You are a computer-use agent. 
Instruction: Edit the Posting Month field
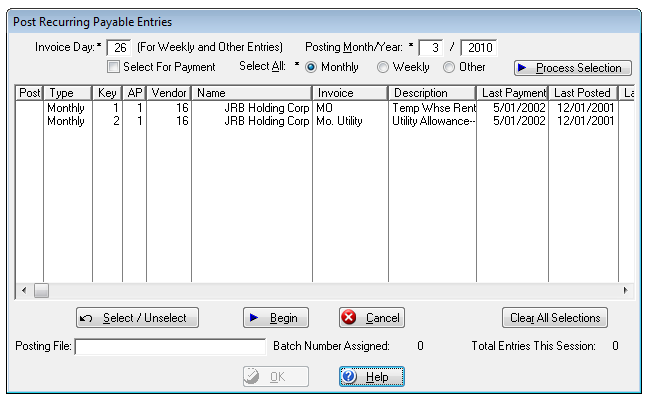(x=430, y=47)
